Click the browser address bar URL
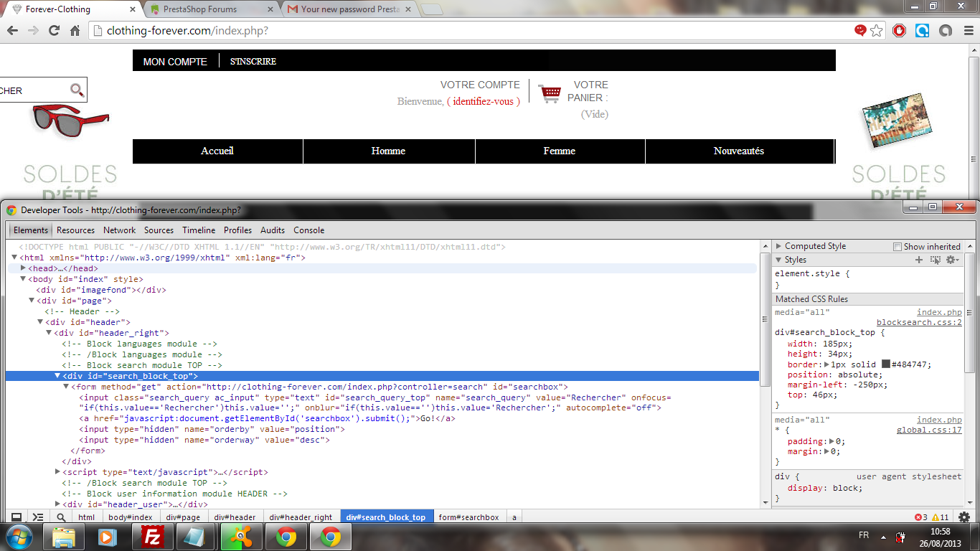The image size is (980, 551). coord(187,31)
